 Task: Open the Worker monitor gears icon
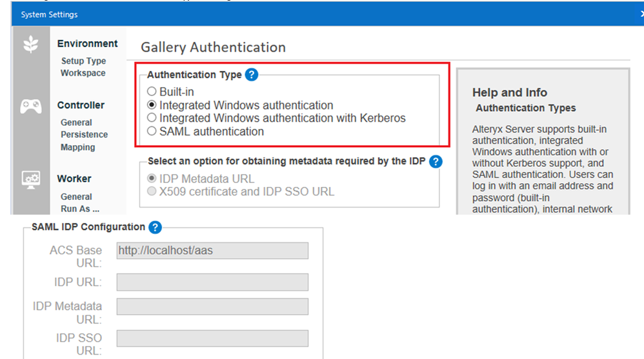[31, 180]
